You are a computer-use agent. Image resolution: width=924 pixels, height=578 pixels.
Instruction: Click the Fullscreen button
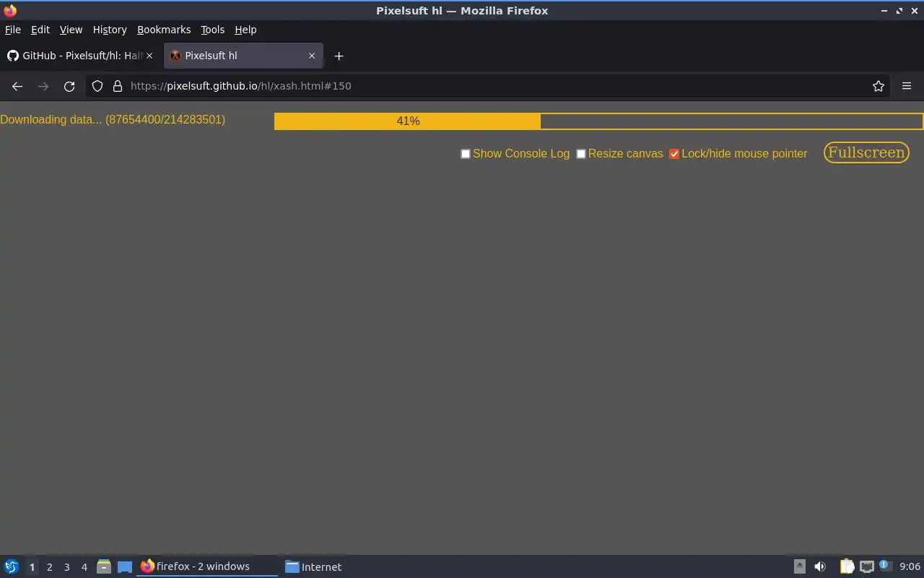coord(866,152)
